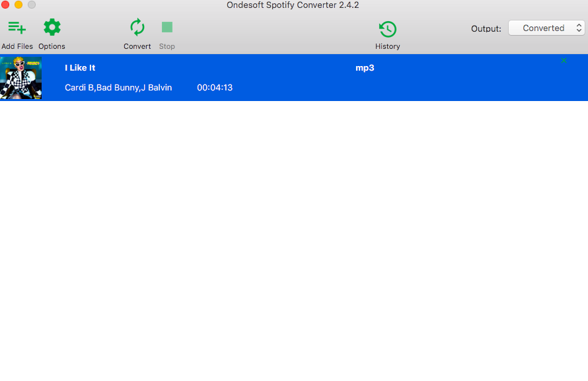Select the I Like It album cover thumbnail
Viewport: 588px width, 381px height.
tap(20, 78)
